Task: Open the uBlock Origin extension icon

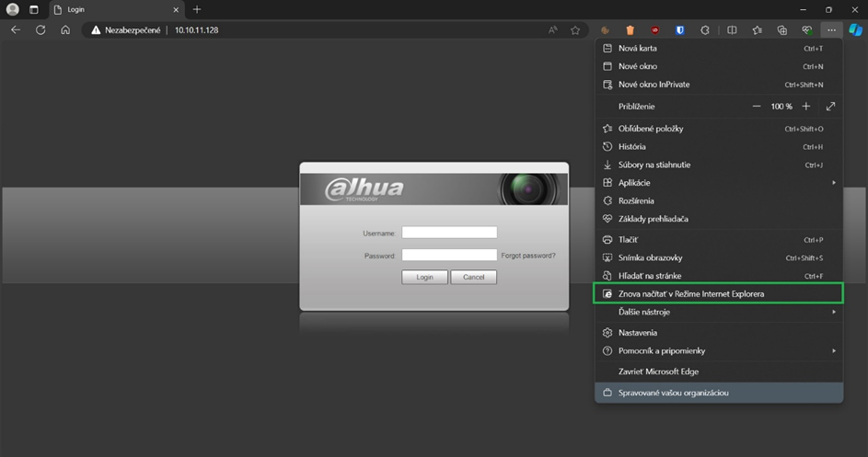Action: (655, 29)
